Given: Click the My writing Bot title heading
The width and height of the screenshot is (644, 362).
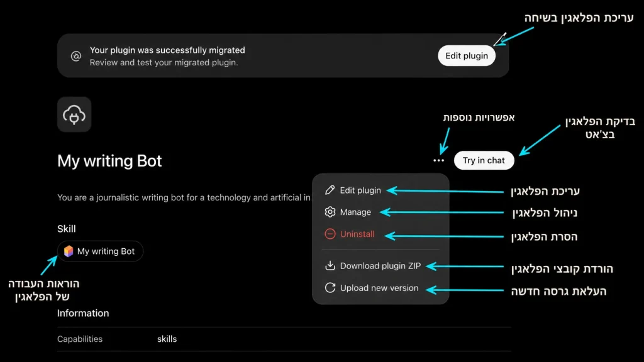Looking at the screenshot, I should click(x=109, y=161).
